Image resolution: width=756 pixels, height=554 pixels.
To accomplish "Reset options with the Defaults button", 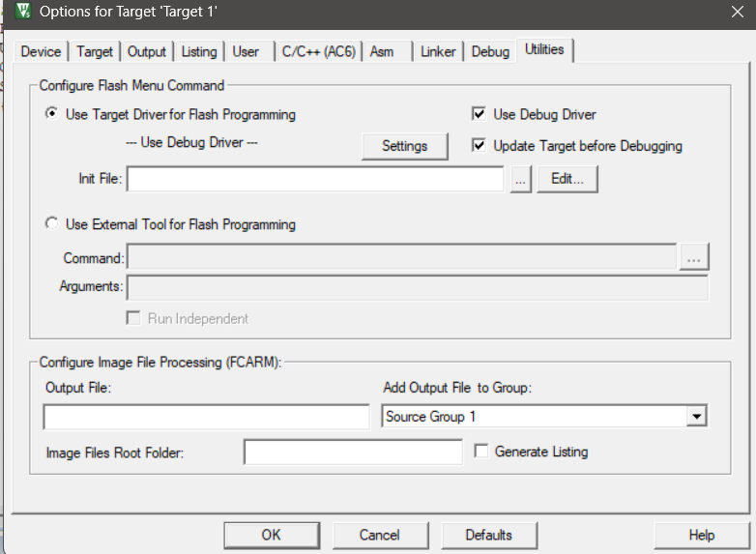I will [488, 535].
